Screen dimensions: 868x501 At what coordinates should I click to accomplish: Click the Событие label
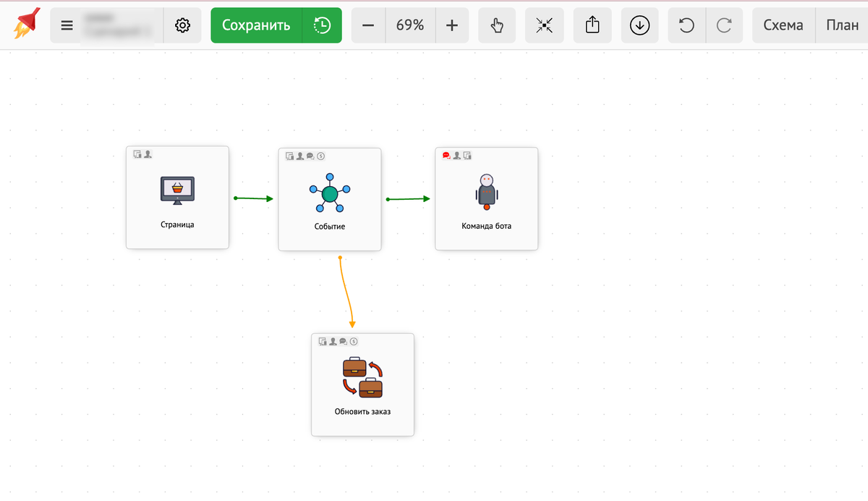point(330,227)
